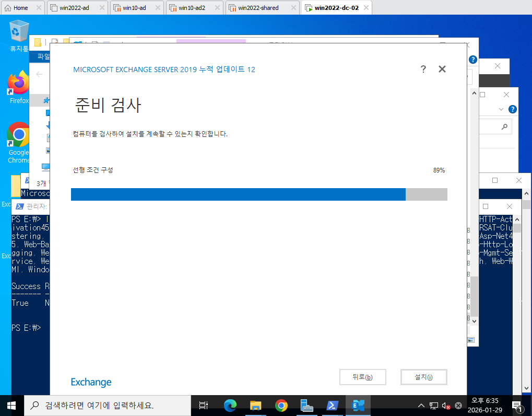Expand the ribbon chevron in the background window
Image resolution: width=532 pixels, height=416 pixels.
pos(501,109)
